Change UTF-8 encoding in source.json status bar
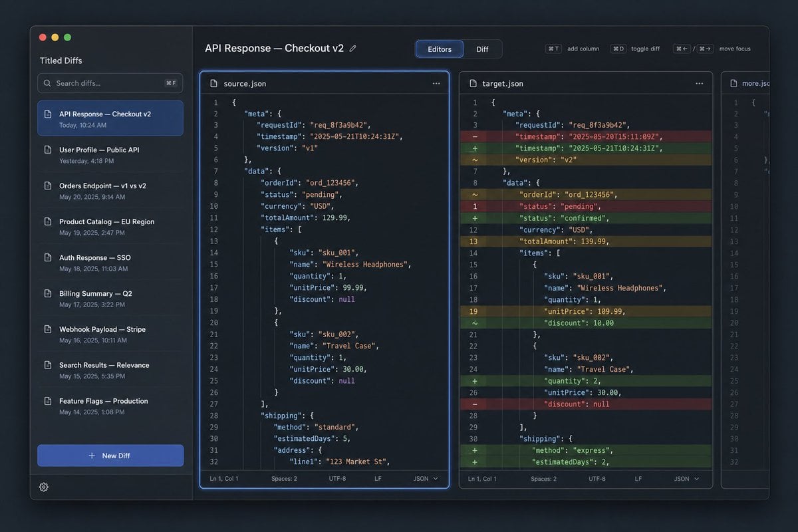The image size is (798, 532). pos(337,479)
